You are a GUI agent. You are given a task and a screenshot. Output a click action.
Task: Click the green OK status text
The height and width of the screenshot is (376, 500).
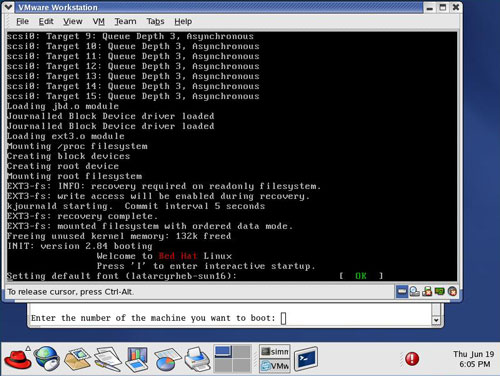361,276
